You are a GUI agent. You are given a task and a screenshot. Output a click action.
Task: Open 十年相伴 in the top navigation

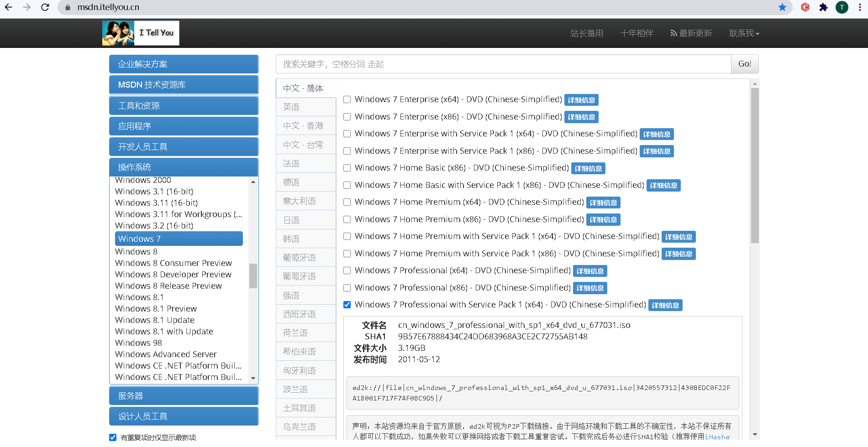[x=637, y=33]
